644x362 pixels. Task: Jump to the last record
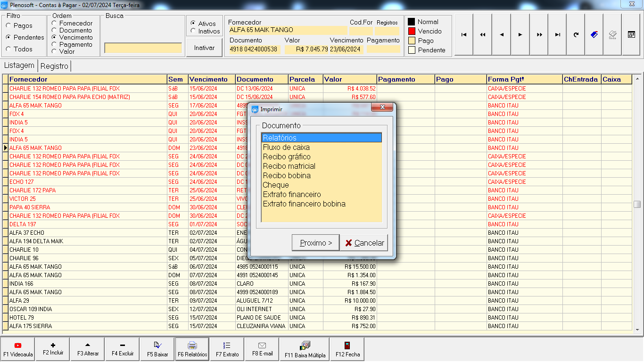[x=558, y=35]
